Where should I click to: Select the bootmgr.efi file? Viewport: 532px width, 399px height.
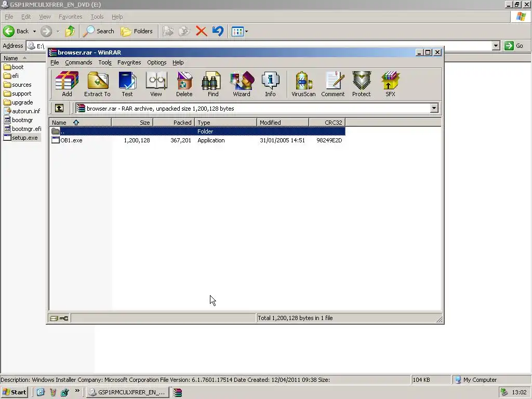pos(23,129)
